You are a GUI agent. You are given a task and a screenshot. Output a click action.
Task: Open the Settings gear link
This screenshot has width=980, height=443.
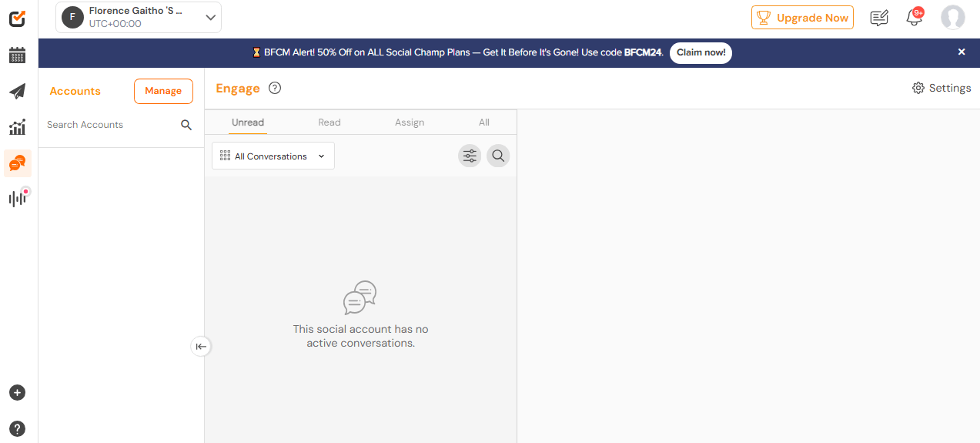pyautogui.click(x=942, y=88)
